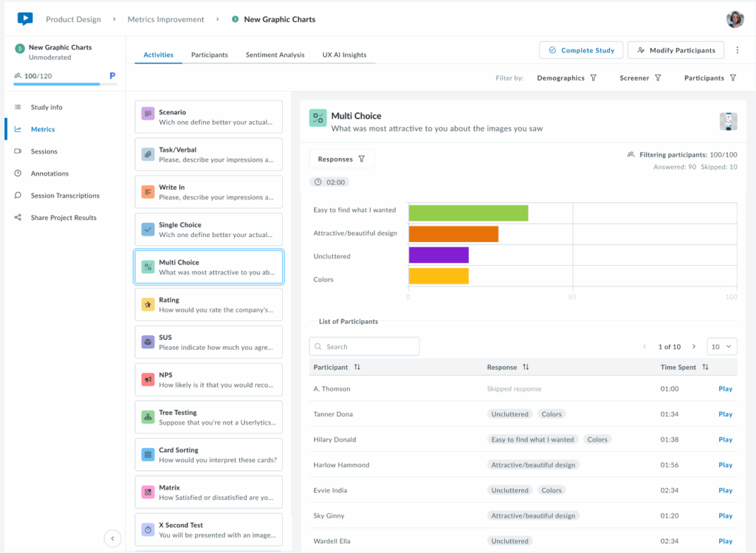The image size is (756, 553).
Task: Click the participant avatar on the Multi Choice panel
Action: pos(728,121)
